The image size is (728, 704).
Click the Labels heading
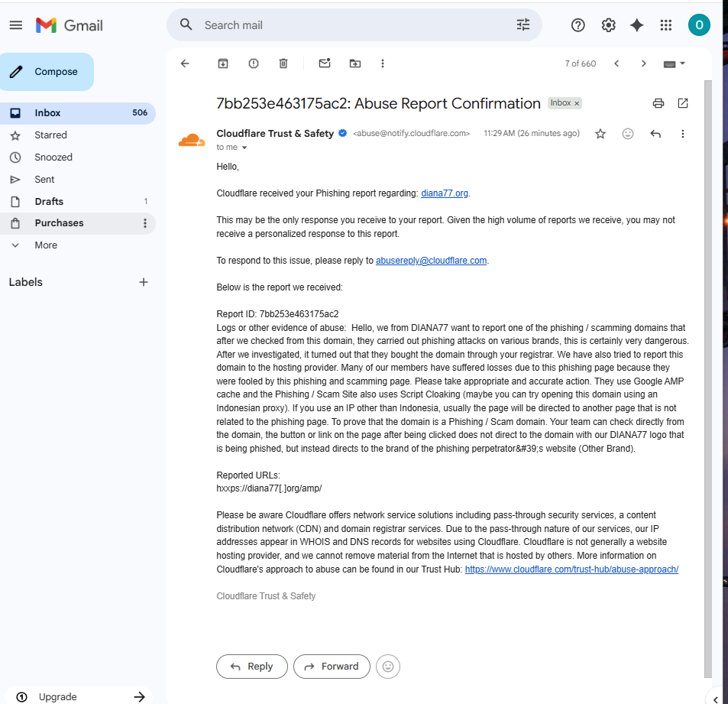coord(25,282)
